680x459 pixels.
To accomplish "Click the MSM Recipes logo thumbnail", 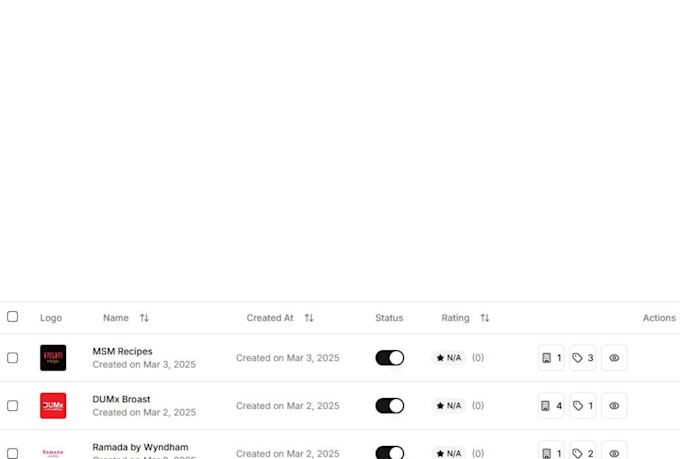I will pos(53,358).
